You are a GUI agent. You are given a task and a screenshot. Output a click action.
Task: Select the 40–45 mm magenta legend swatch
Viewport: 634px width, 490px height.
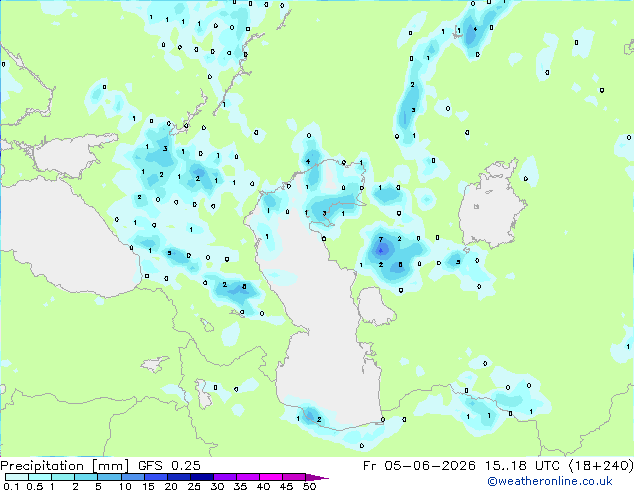pos(271,477)
